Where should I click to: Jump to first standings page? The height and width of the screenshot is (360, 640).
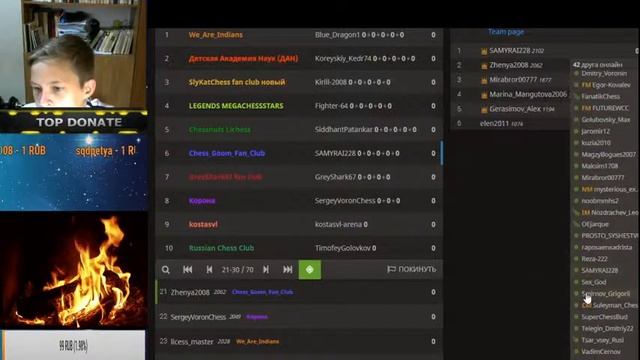[188, 270]
